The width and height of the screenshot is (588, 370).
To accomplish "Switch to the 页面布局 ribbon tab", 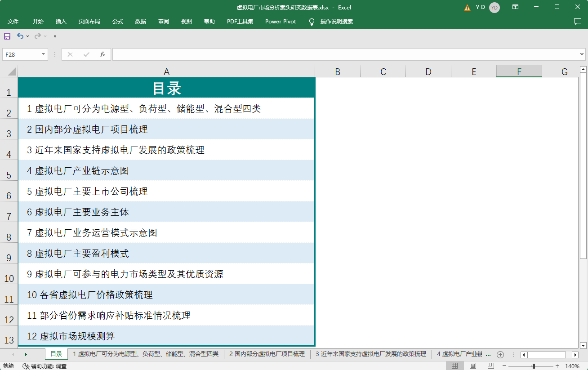I will coord(89,22).
